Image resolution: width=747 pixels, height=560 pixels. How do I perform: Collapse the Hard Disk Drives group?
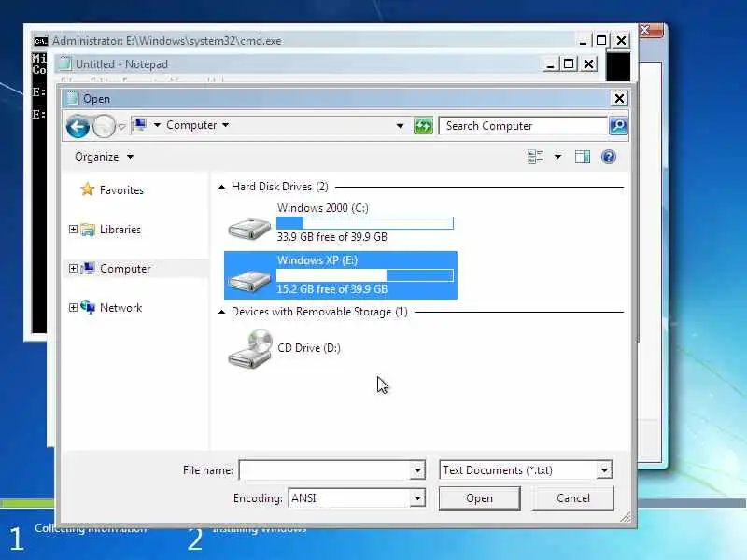(x=221, y=187)
